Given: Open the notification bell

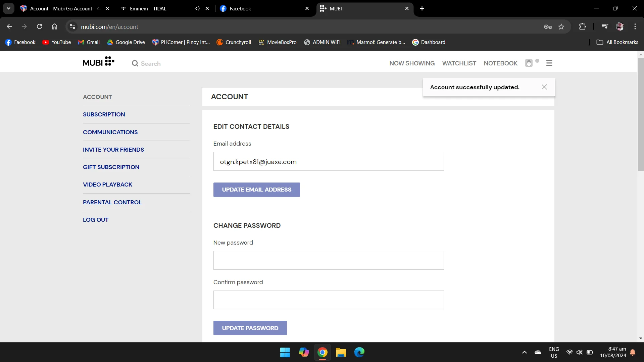Looking at the screenshot, I should pyautogui.click(x=633, y=352).
